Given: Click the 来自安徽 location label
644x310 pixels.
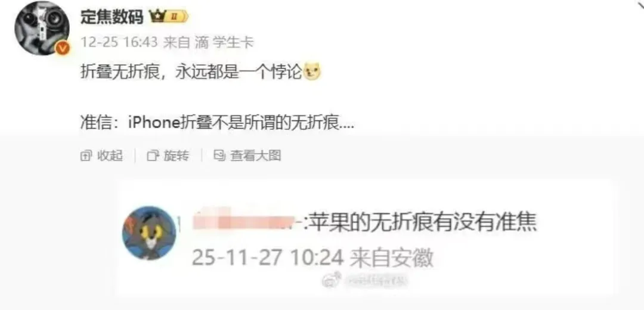Looking at the screenshot, I should pyautogui.click(x=391, y=258).
